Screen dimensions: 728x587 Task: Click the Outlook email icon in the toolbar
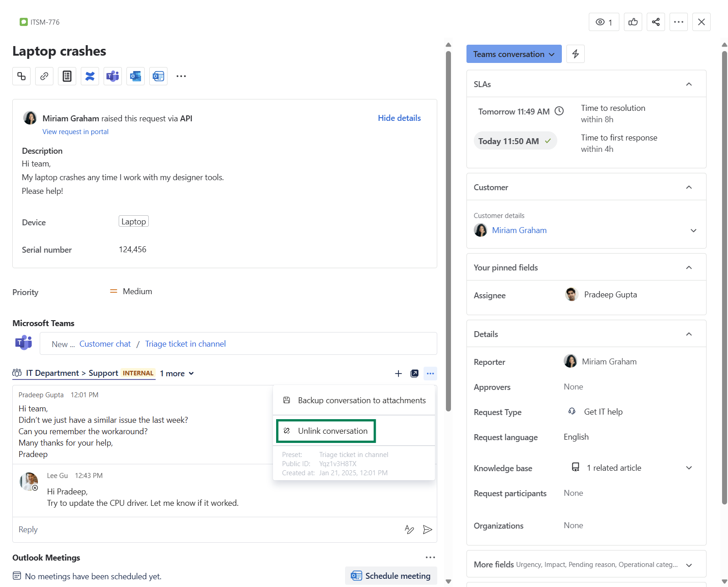(136, 76)
